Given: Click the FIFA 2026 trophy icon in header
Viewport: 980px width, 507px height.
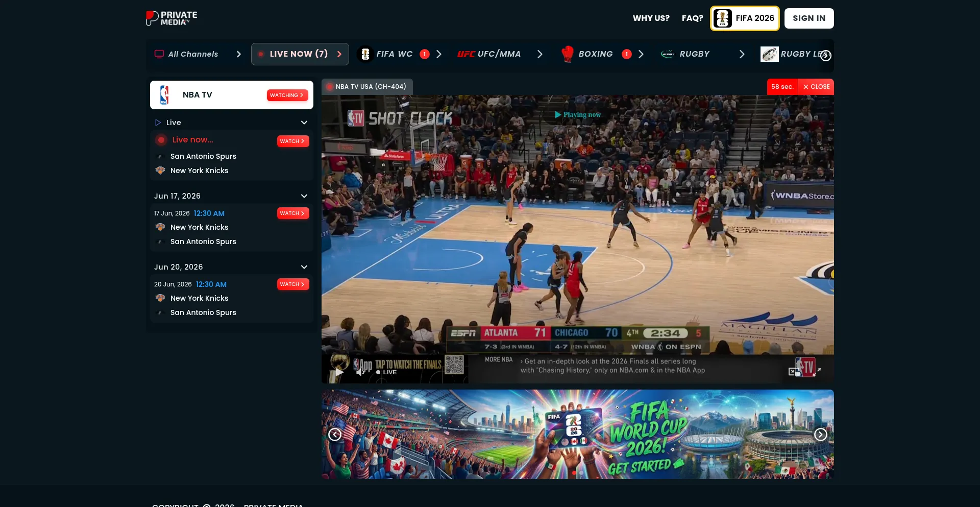Looking at the screenshot, I should tap(723, 18).
